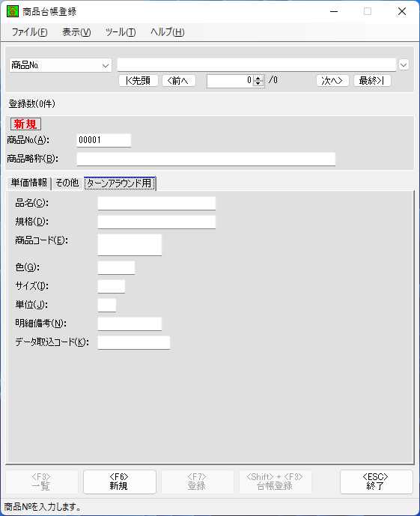Open the ツール(T) menu
The image size is (420, 516).
tap(121, 32)
